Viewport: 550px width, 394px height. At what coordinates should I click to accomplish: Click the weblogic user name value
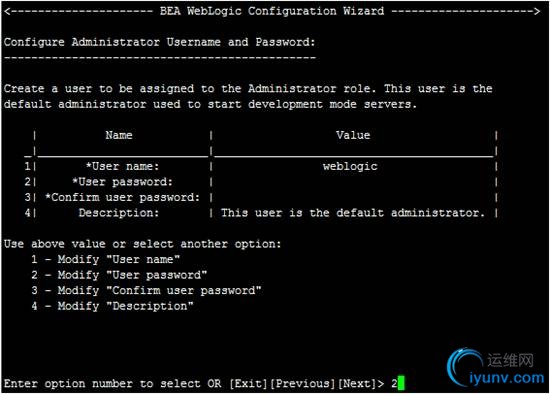(x=350, y=166)
